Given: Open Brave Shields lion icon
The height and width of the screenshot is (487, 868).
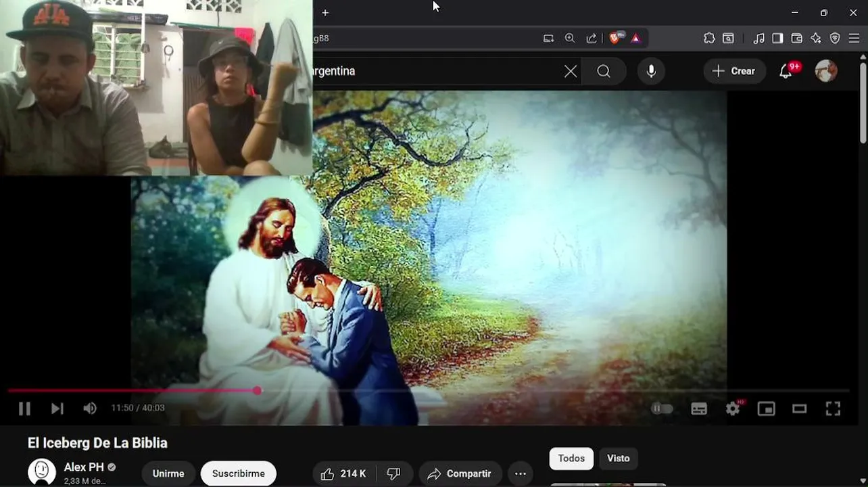Looking at the screenshot, I should click(x=615, y=38).
